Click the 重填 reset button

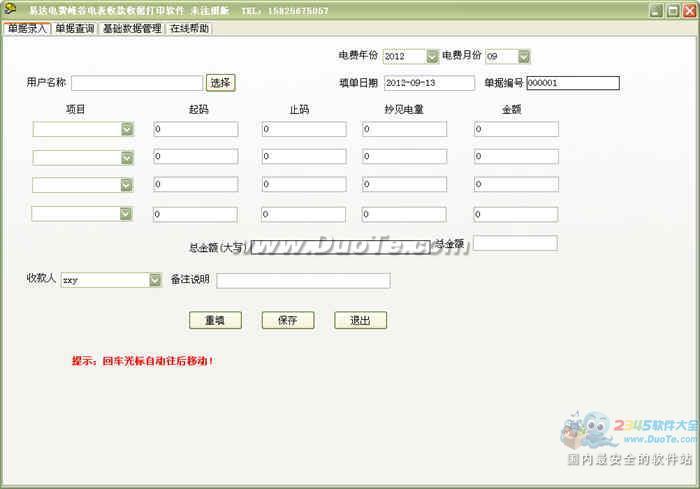215,320
